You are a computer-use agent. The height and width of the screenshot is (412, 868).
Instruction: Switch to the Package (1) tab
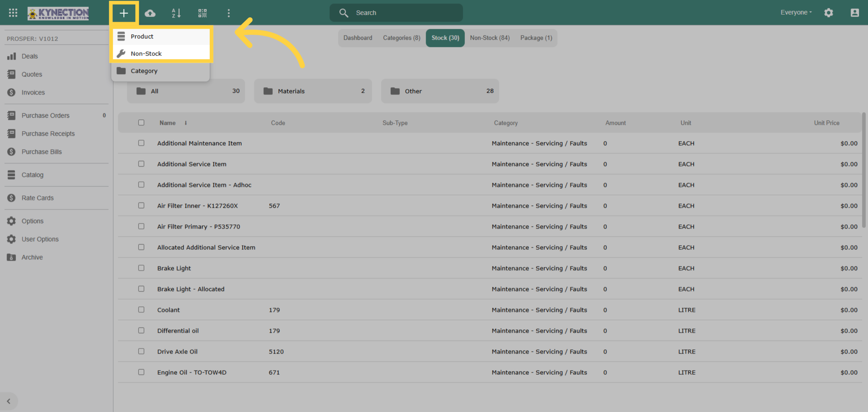[536, 38]
